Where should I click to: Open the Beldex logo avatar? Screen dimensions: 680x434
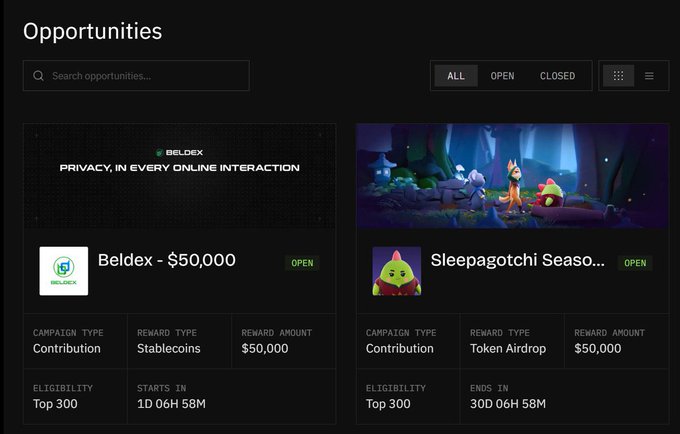click(64, 271)
